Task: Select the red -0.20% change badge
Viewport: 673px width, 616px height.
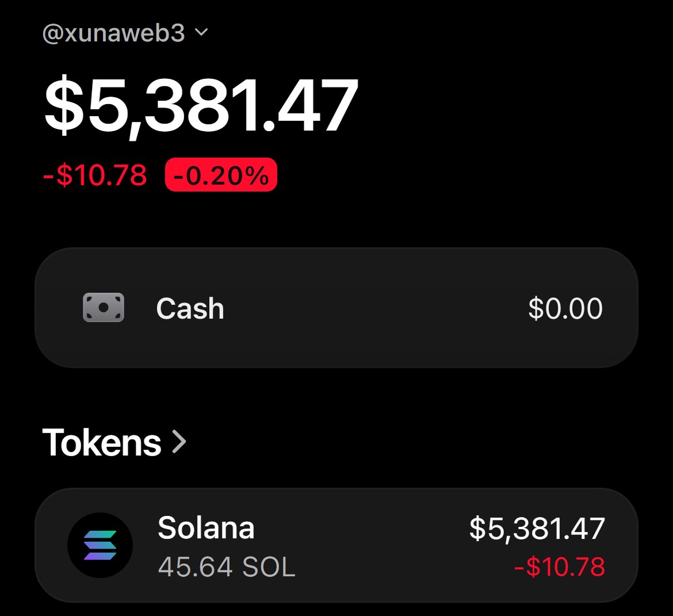Action: point(221,175)
